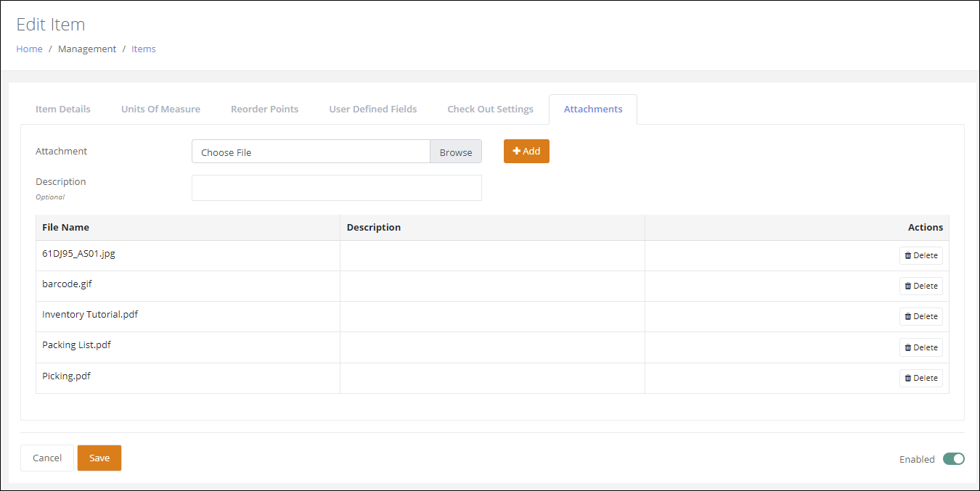The width and height of the screenshot is (980, 491).
Task: Focus the Description input field
Action: tap(337, 188)
